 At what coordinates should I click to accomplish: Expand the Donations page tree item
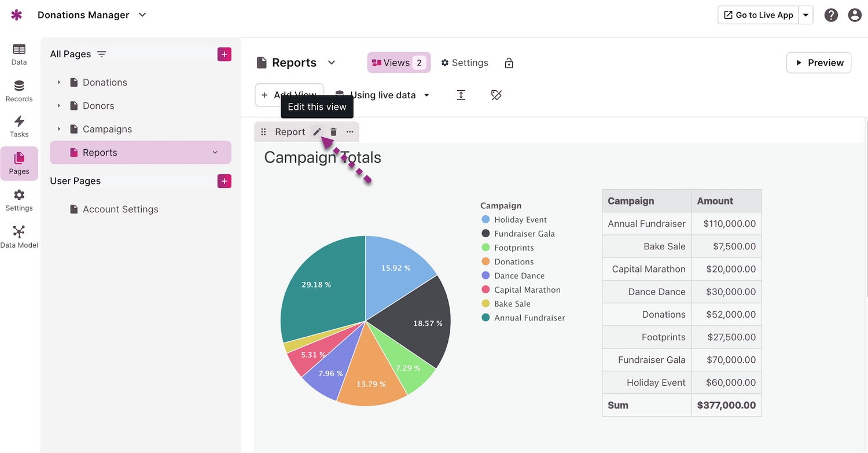click(x=59, y=83)
